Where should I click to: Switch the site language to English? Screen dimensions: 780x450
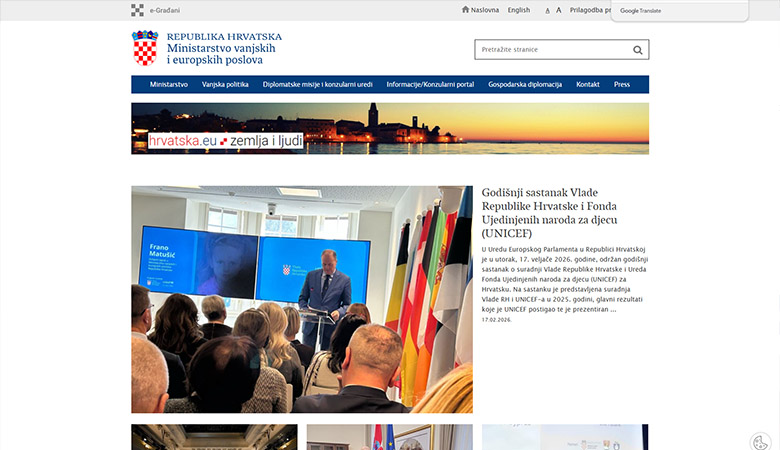point(519,10)
